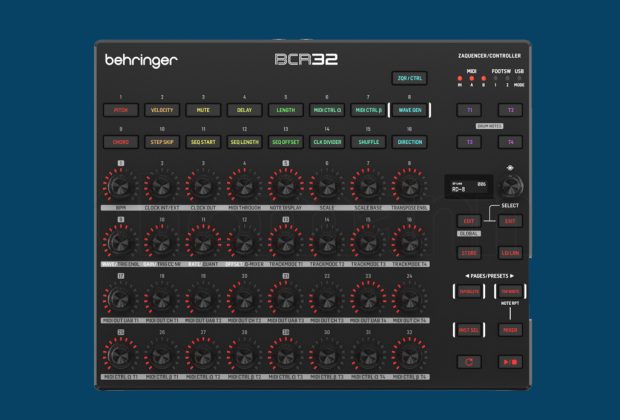This screenshot has width=620, height=420.
Task: Click knob 5 labeled NOTE DISPLAY
Action: tap(285, 186)
